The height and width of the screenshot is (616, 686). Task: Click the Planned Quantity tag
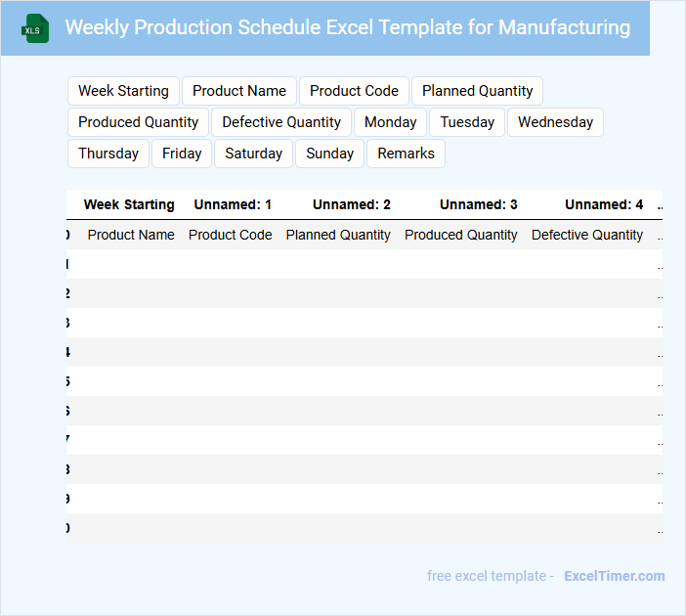(477, 91)
